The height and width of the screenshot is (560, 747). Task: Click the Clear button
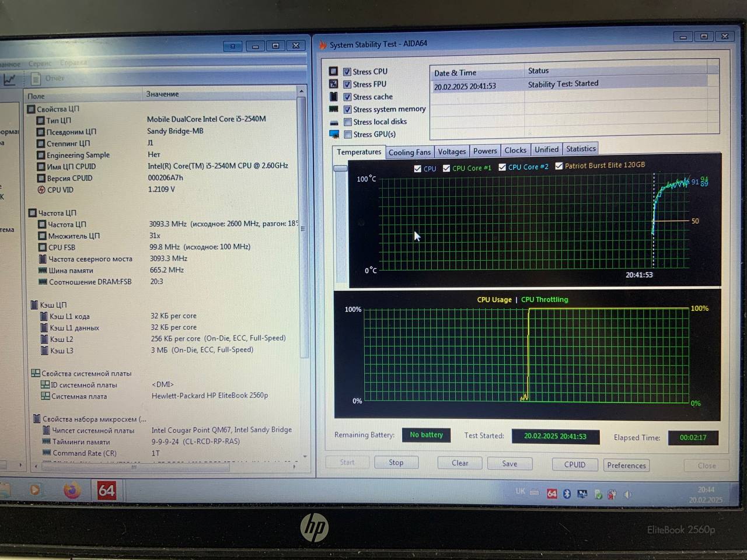tap(460, 463)
